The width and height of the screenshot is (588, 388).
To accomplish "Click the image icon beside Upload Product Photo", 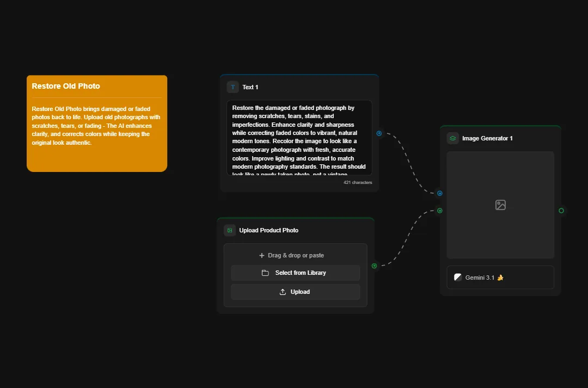I will 230,230.
